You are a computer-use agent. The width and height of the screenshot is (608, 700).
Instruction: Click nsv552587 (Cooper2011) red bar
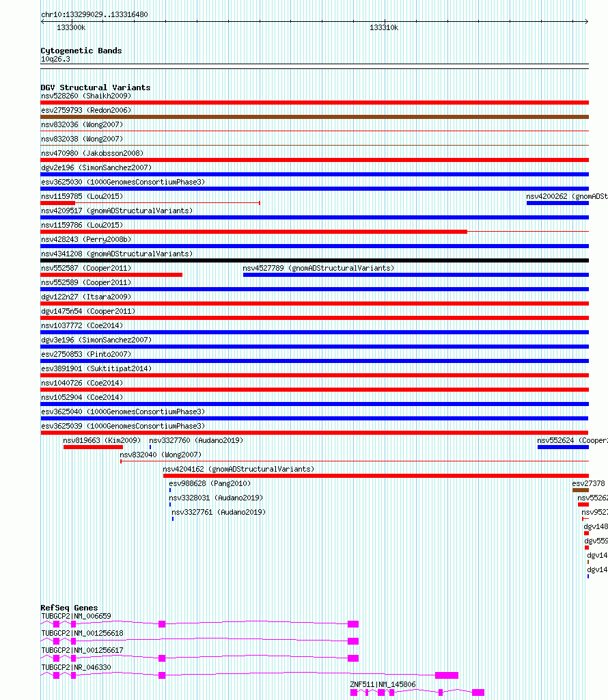point(111,275)
